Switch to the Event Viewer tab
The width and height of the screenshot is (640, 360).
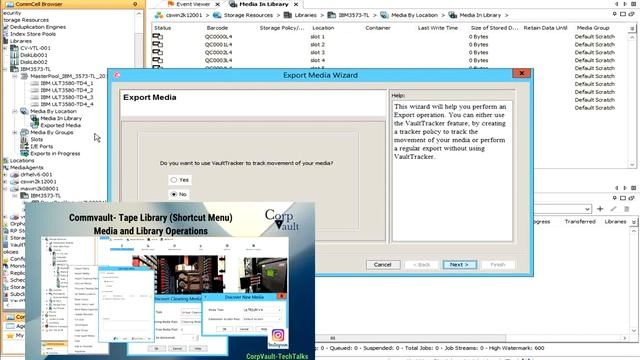coord(193,4)
